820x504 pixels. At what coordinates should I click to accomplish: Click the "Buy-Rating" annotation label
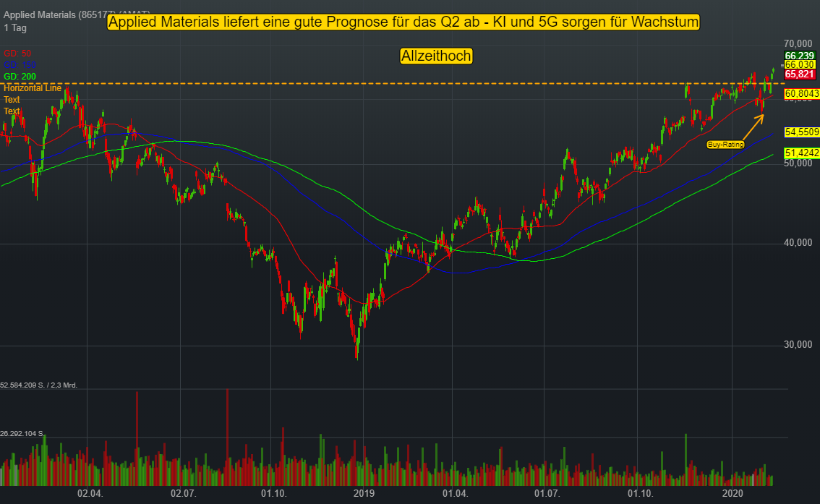pyautogui.click(x=725, y=145)
